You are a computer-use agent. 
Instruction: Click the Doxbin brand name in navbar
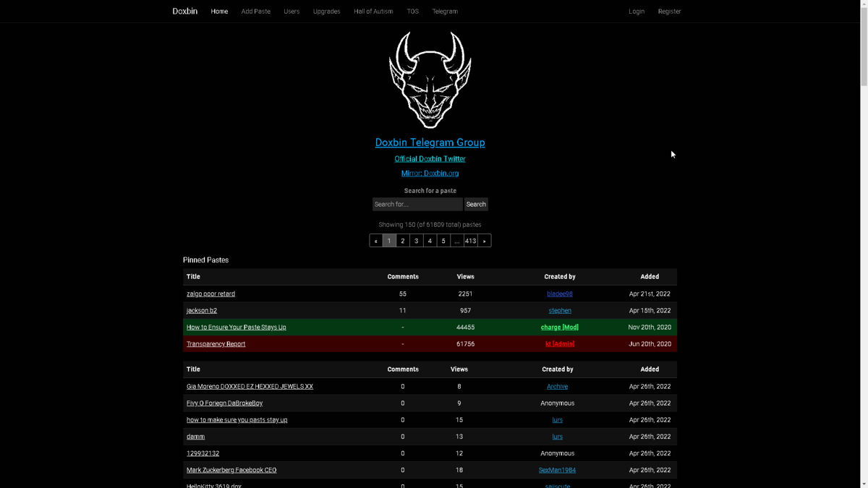184,12
